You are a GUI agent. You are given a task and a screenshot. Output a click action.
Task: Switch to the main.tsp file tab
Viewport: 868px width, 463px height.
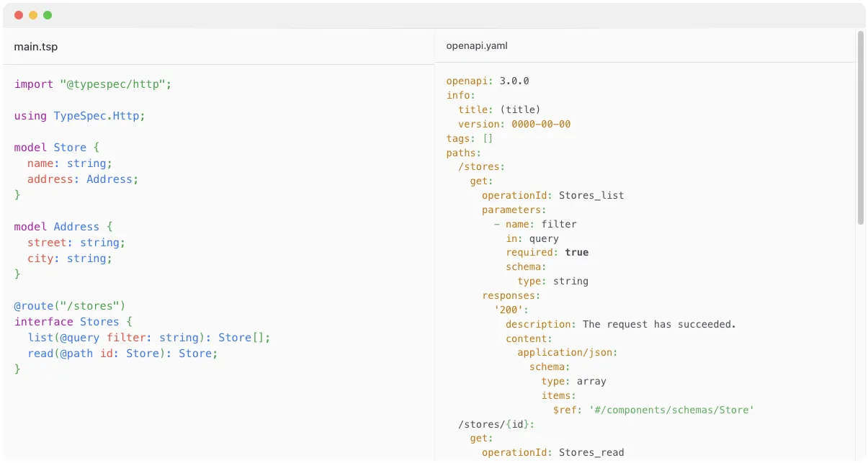point(36,47)
